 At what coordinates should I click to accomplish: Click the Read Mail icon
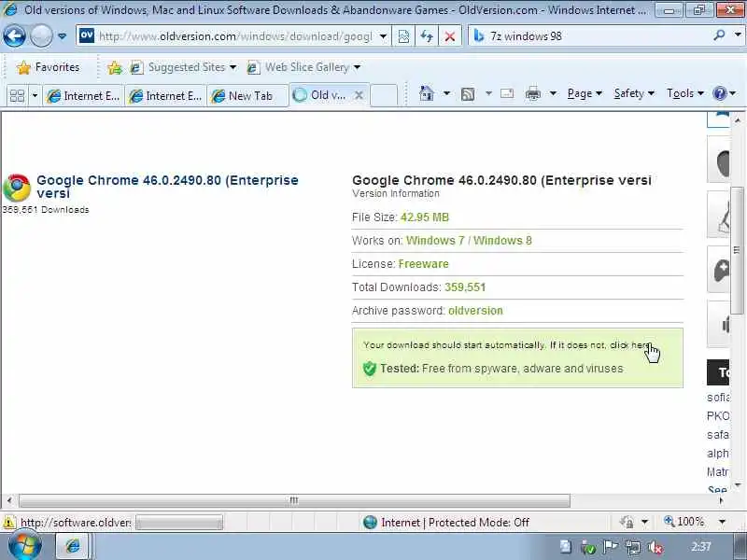[507, 93]
